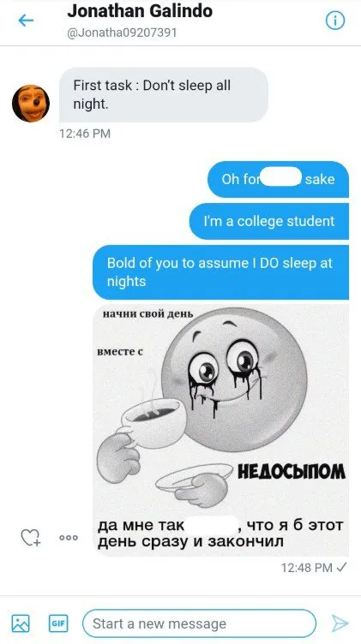Open the @Jonatha09207391 profile handle
361x644 pixels.
tap(122, 33)
